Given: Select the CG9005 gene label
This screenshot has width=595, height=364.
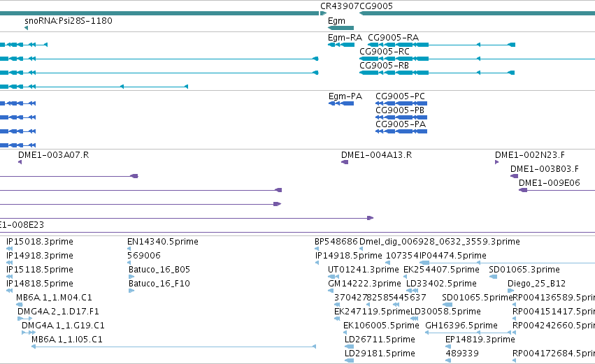Looking at the screenshot, I should point(375,6).
